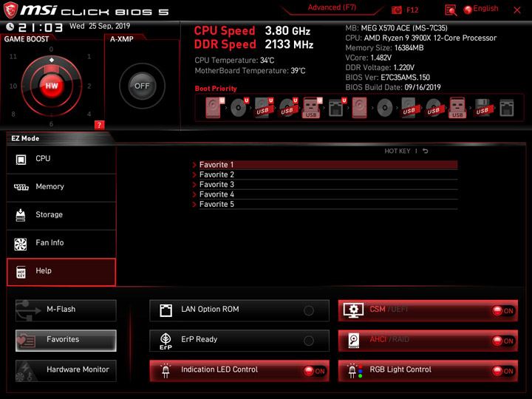The image size is (532, 399).
Task: Select first UEFI hard disk boot device icon
Action: (214, 108)
